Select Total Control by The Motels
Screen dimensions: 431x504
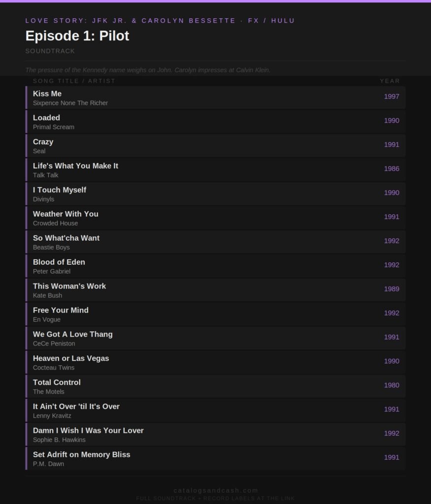pyautogui.click(x=216, y=387)
